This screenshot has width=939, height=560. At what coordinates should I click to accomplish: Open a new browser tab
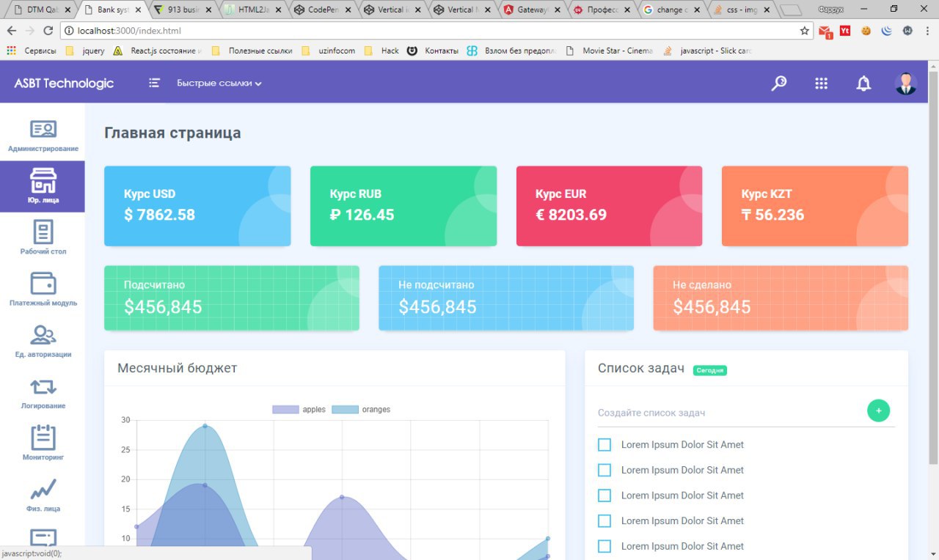(790, 10)
